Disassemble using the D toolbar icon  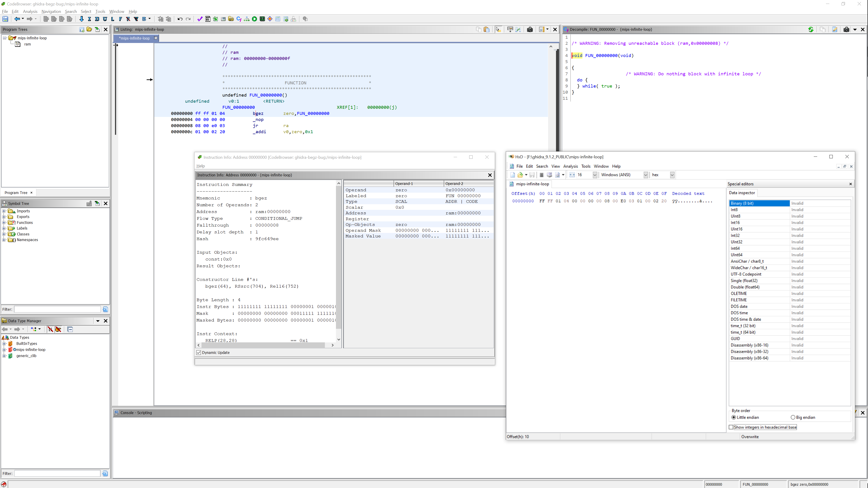[97, 19]
